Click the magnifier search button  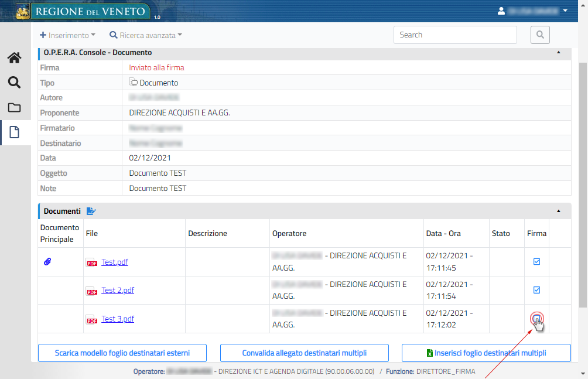point(540,35)
